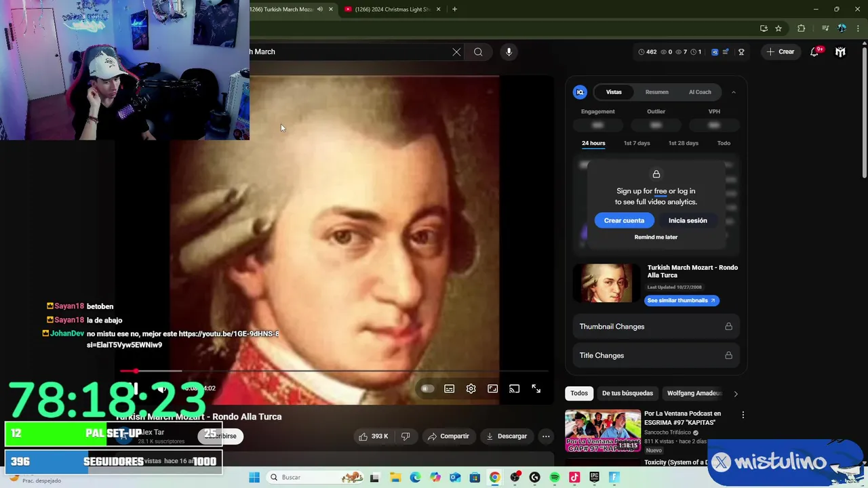Viewport: 868px width, 488px height.
Task: Show more filter chips arrow
Action: tap(736, 393)
